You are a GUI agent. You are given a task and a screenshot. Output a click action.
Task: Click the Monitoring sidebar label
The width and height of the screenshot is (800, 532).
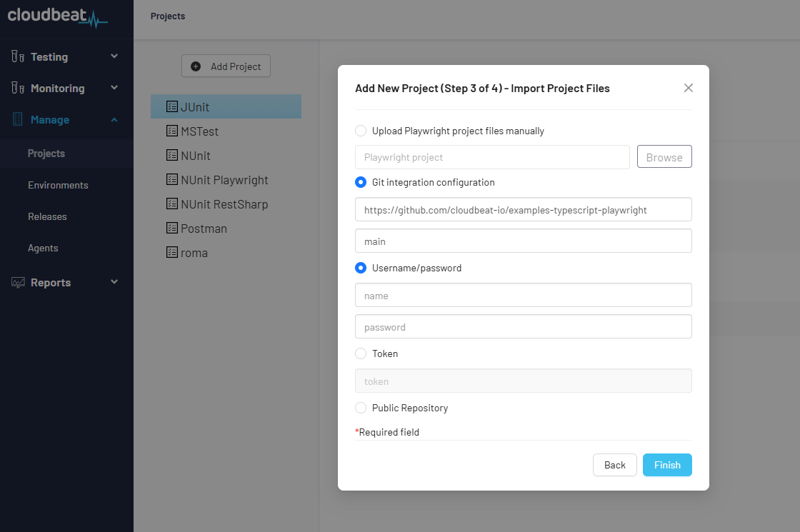click(58, 89)
